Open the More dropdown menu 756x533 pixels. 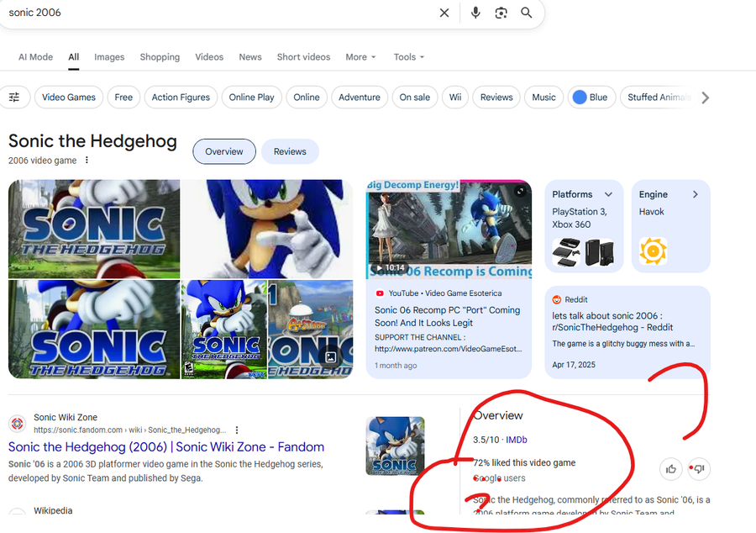[x=360, y=57]
